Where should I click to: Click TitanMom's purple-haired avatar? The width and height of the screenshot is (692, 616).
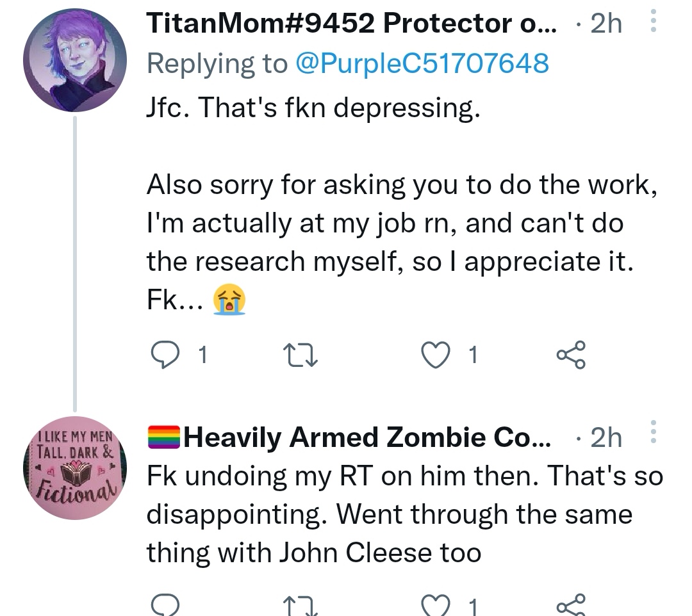[75, 60]
